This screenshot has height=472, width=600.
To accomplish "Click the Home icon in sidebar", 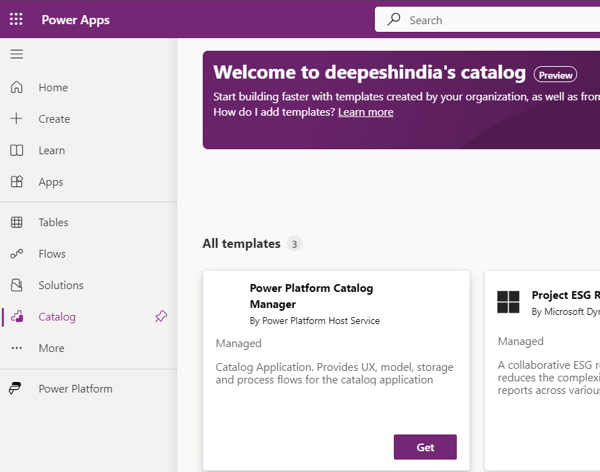I will pyautogui.click(x=16, y=87).
